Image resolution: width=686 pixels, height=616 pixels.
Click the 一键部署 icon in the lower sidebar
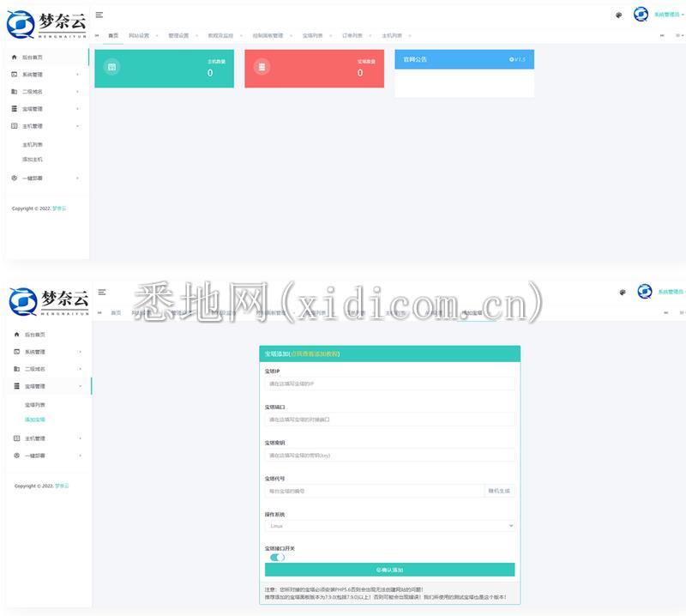pos(16,456)
